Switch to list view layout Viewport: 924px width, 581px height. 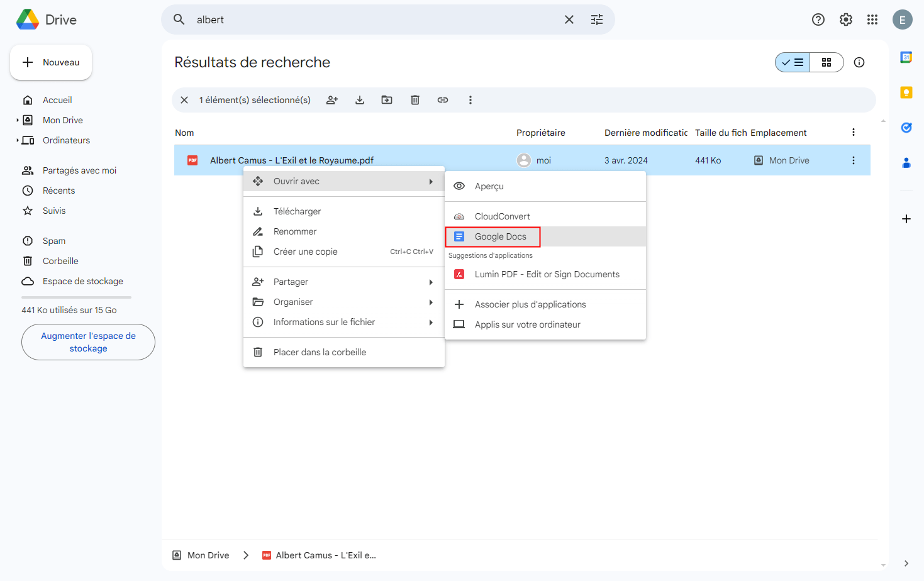(x=793, y=62)
